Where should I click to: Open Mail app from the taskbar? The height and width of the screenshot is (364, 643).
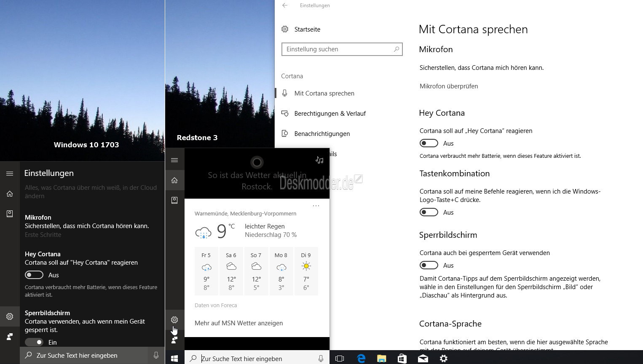point(423,359)
